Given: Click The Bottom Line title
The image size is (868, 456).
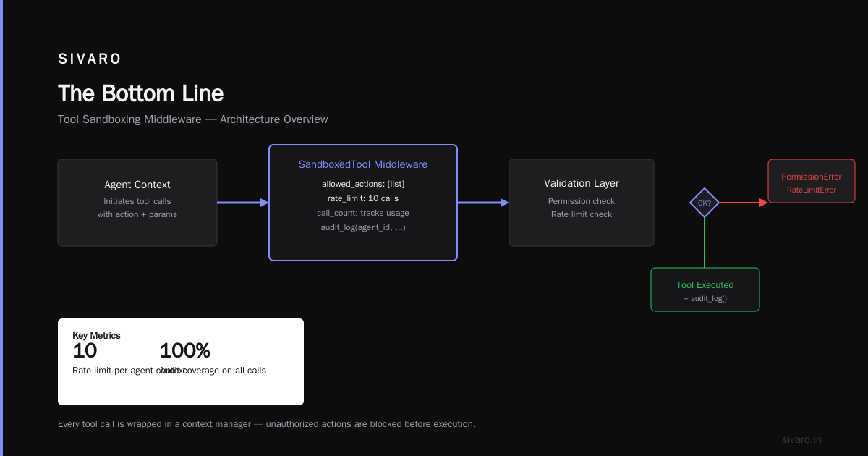Looking at the screenshot, I should pyautogui.click(x=140, y=93).
